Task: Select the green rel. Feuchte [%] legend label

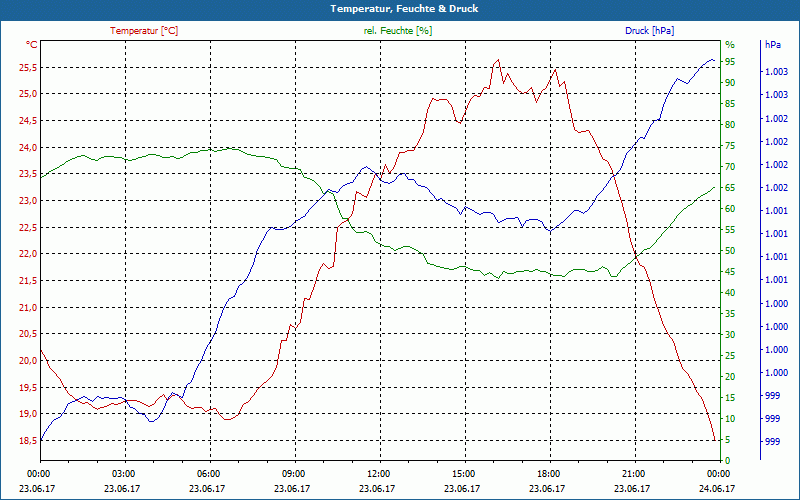Action: 398,31
